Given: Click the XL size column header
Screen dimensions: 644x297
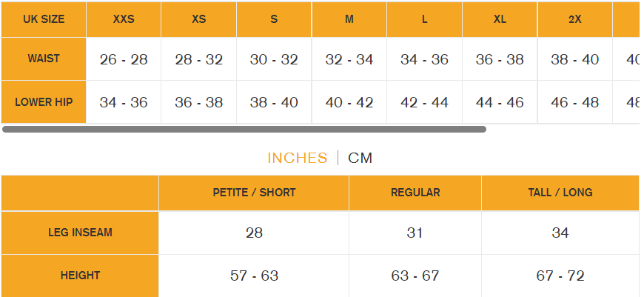Looking at the screenshot, I should click(x=500, y=19).
